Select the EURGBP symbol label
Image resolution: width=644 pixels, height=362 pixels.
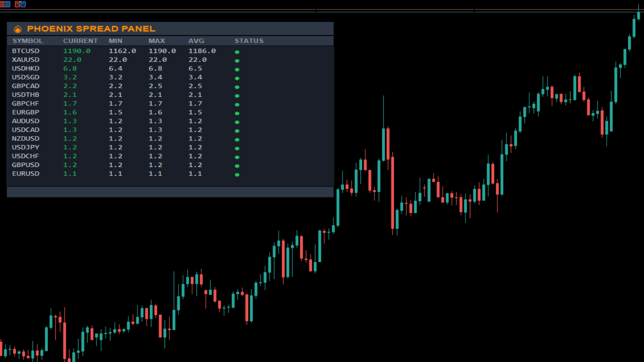26,112
